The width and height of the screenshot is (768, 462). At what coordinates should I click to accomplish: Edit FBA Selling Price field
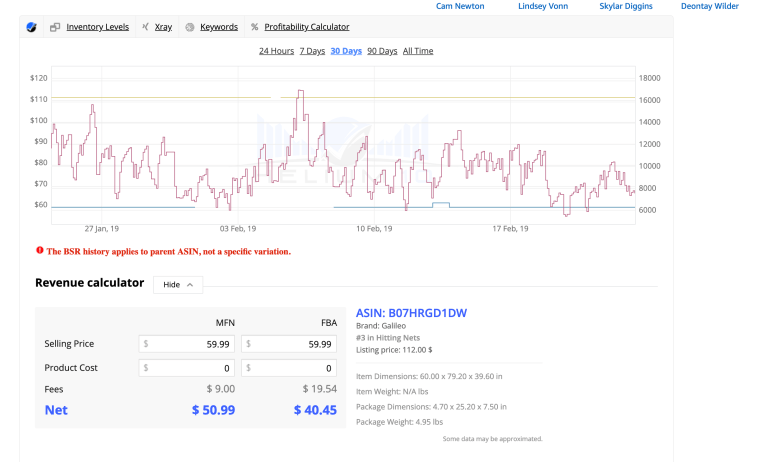pos(289,344)
